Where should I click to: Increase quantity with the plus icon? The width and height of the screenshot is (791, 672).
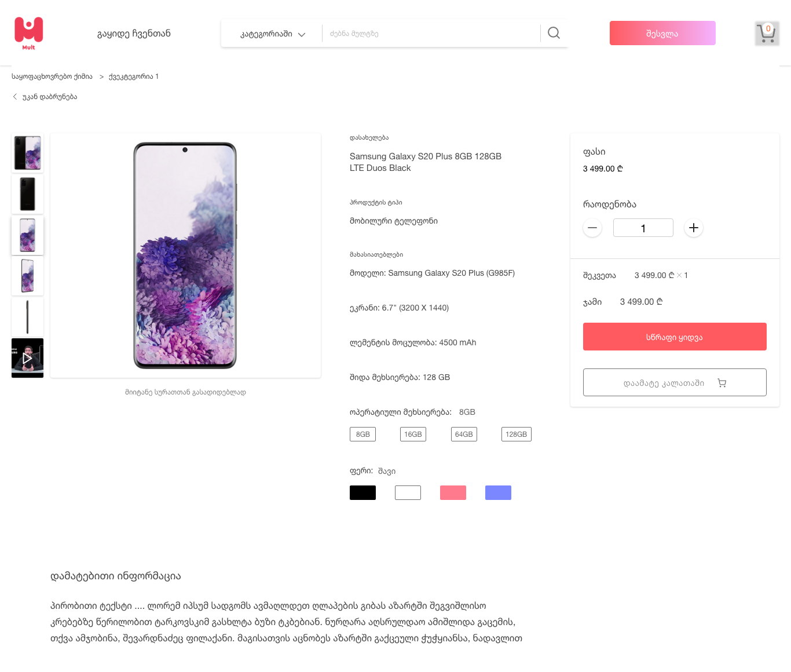coord(694,228)
